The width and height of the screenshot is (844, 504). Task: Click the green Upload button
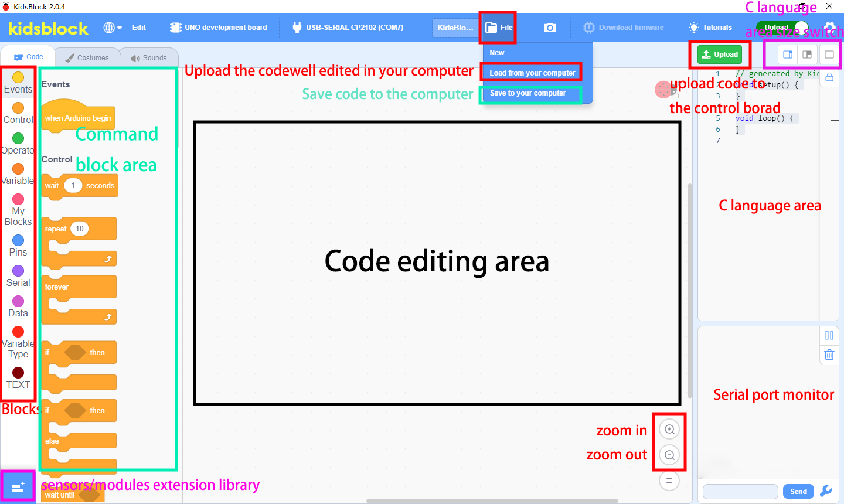(720, 55)
